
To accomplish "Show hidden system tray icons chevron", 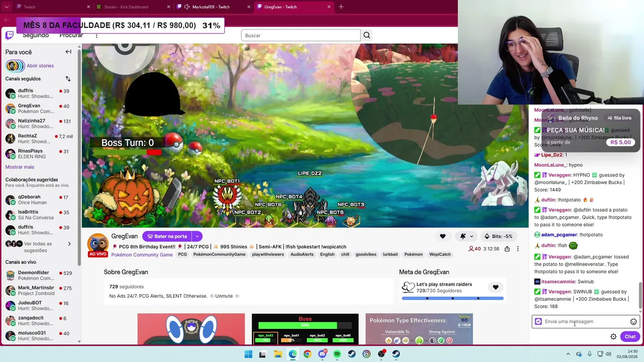I will [568, 354].
